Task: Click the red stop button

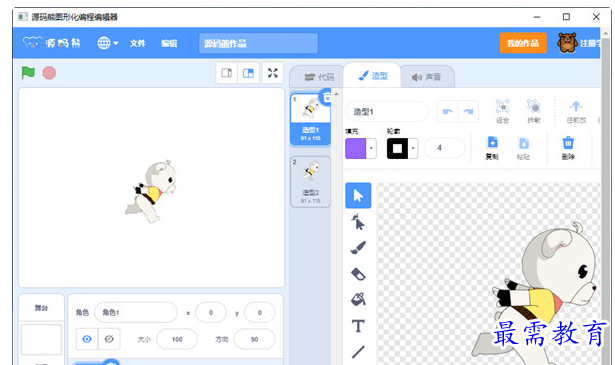Action: tap(49, 73)
